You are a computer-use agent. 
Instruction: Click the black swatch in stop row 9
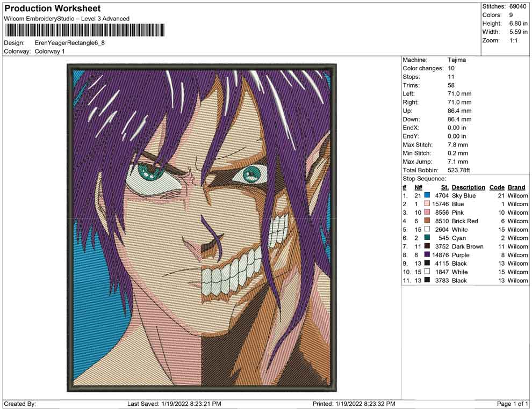tap(427, 263)
